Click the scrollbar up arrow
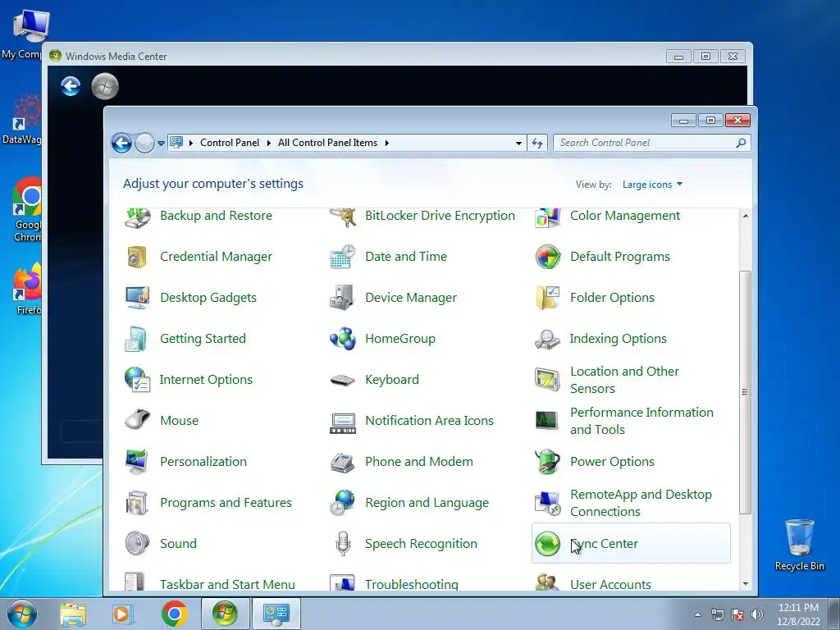Image resolution: width=840 pixels, height=630 pixels. pyautogui.click(x=745, y=216)
